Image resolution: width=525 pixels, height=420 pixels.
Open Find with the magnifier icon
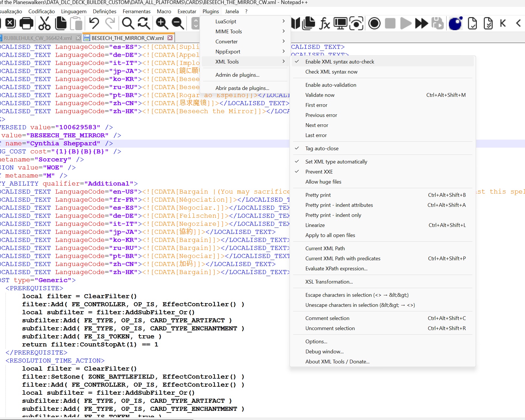[x=128, y=24]
